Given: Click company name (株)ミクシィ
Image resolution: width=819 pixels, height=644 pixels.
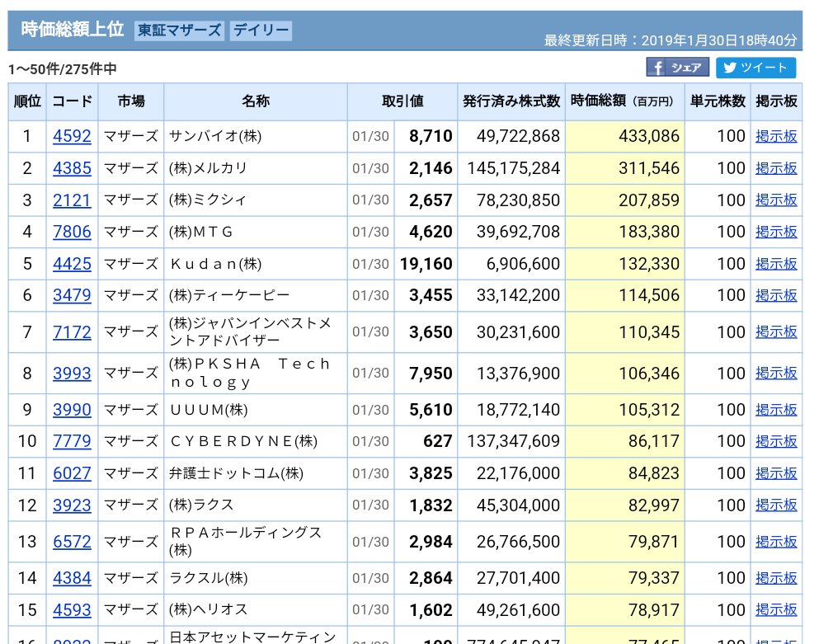Looking at the screenshot, I should (x=207, y=200).
